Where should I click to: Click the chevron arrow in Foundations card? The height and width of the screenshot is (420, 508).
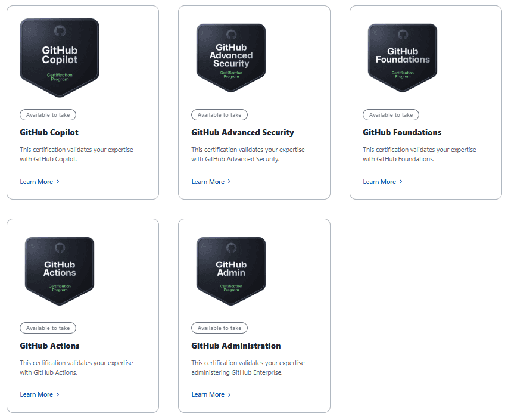(x=401, y=182)
